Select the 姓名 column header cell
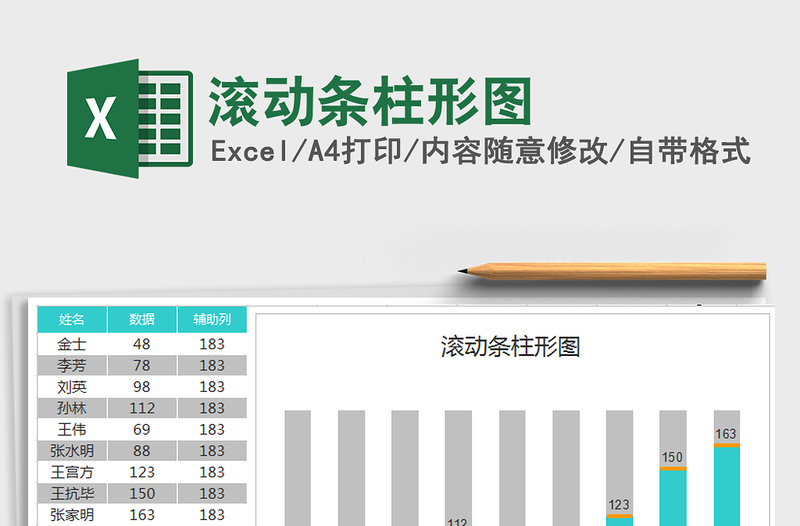800x526 pixels. 72,319
